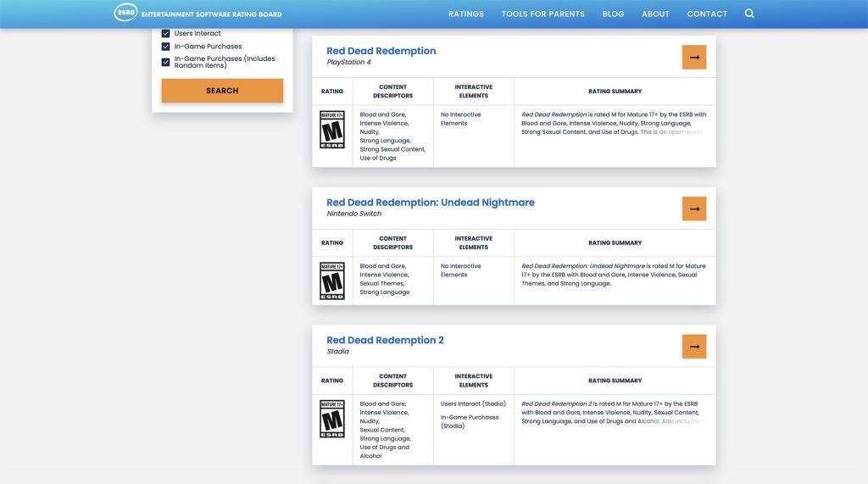Click arrow button for Undead Nightmare
The image size is (868, 484).
tap(693, 209)
